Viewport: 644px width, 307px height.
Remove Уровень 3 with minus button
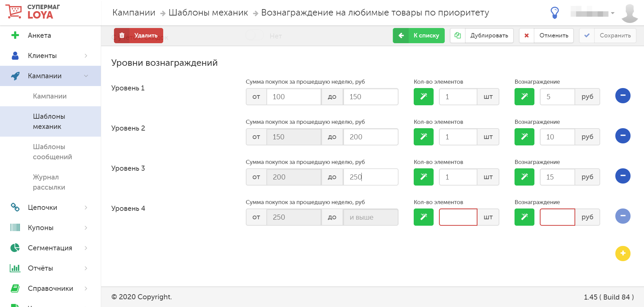tap(623, 176)
